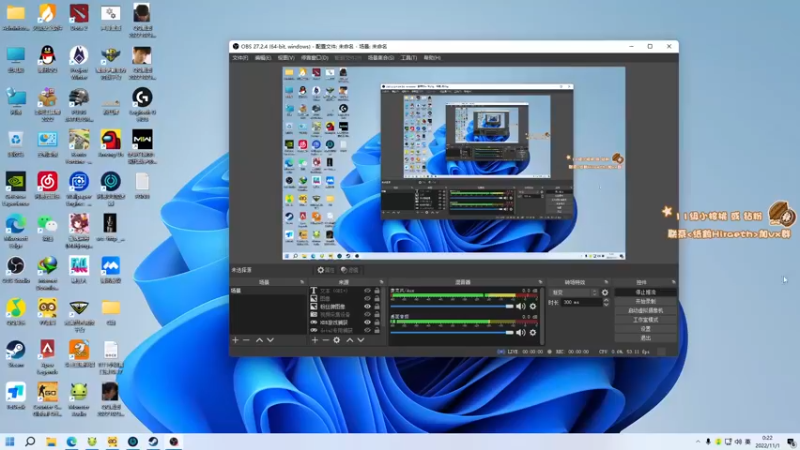Toggle visibility of second source row

pyautogui.click(x=367, y=298)
